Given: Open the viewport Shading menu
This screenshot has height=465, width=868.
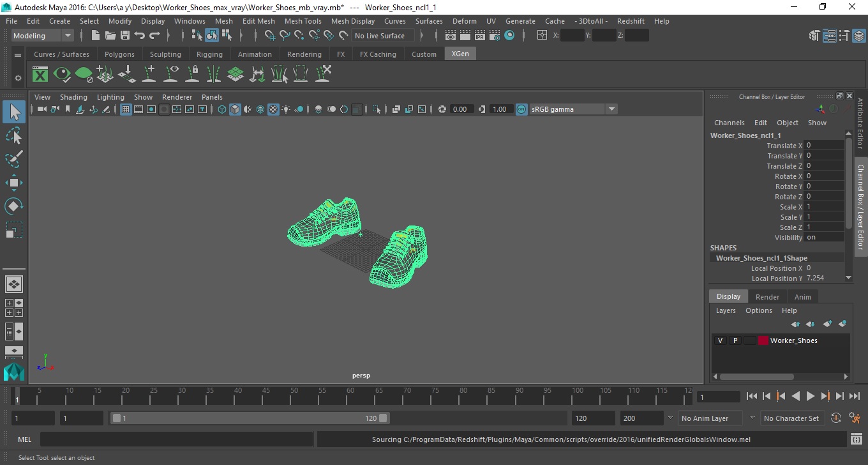Looking at the screenshot, I should coord(73,97).
